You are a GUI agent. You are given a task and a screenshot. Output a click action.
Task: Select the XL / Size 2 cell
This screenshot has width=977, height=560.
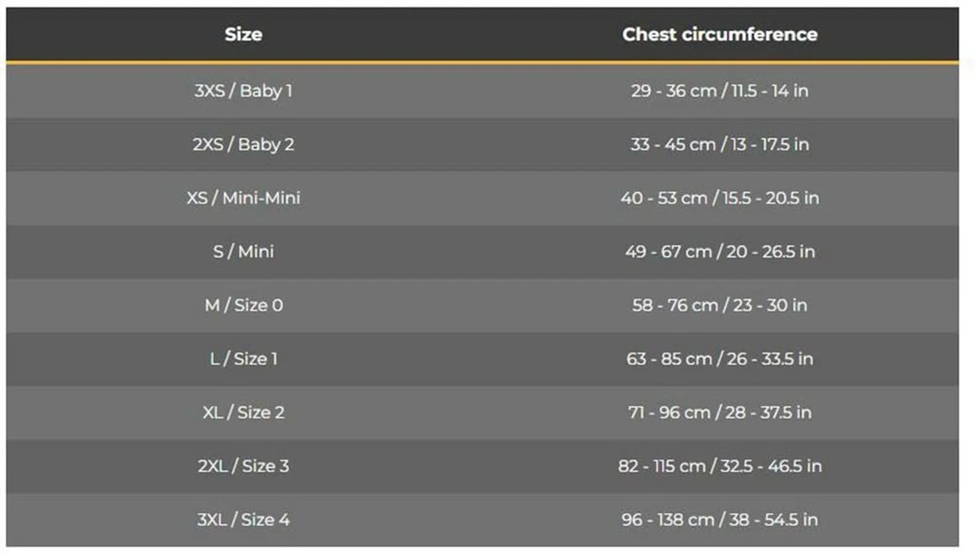(243, 413)
